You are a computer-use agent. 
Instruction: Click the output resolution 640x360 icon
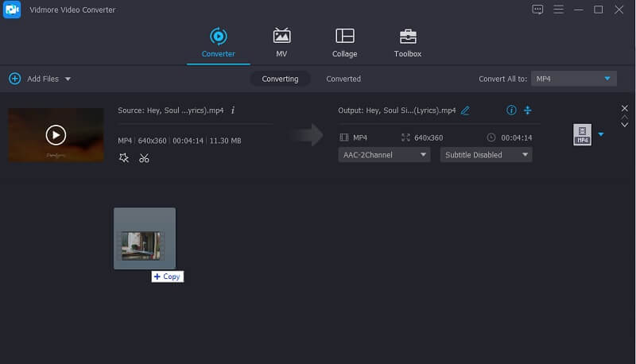tap(405, 137)
